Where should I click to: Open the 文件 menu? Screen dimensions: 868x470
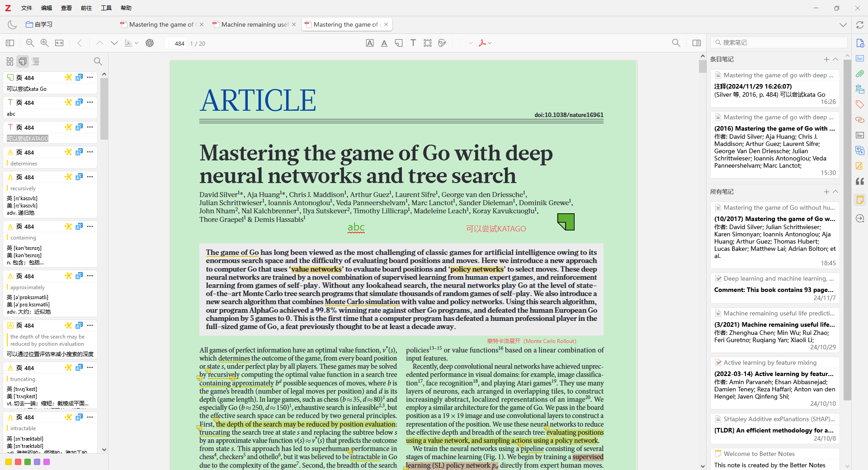point(27,8)
